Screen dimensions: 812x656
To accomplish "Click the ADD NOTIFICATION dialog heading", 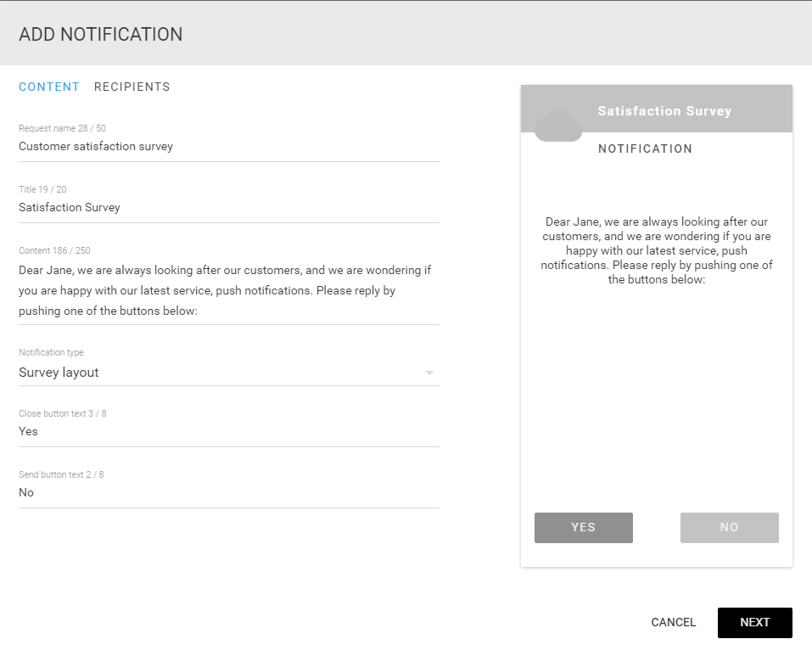I will click(x=100, y=34).
